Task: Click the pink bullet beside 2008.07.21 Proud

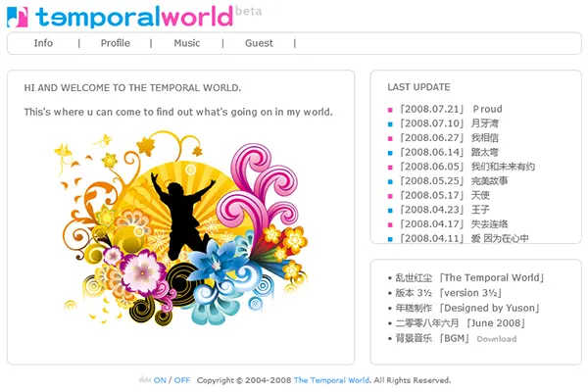Action: pos(390,110)
